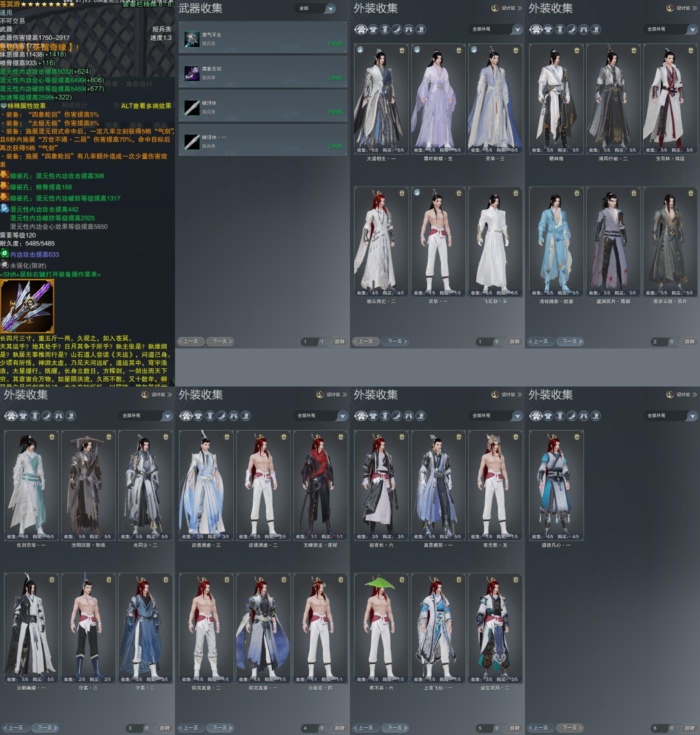
Task: Click the trash icon on 仗剑京华·一 card
Action: (x=52, y=437)
